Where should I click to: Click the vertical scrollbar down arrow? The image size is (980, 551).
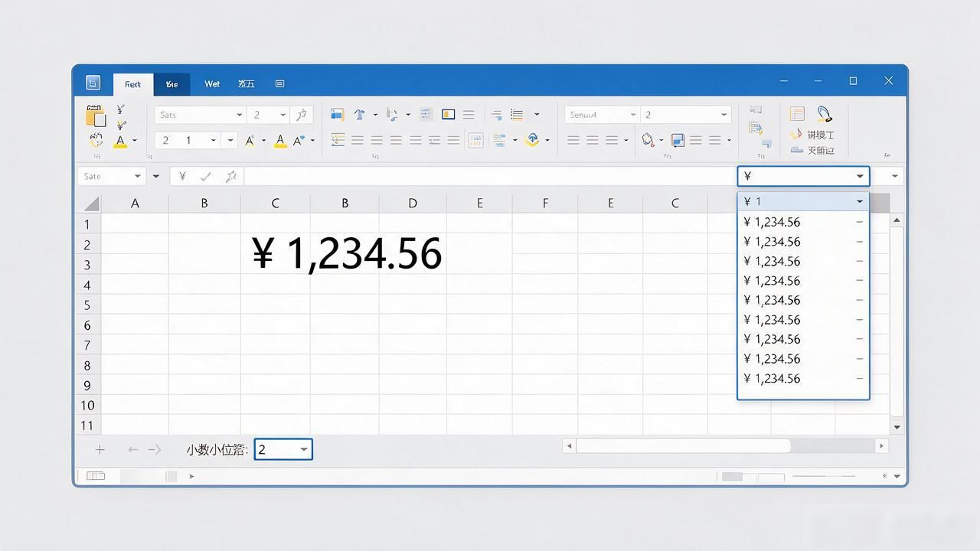[x=897, y=427]
